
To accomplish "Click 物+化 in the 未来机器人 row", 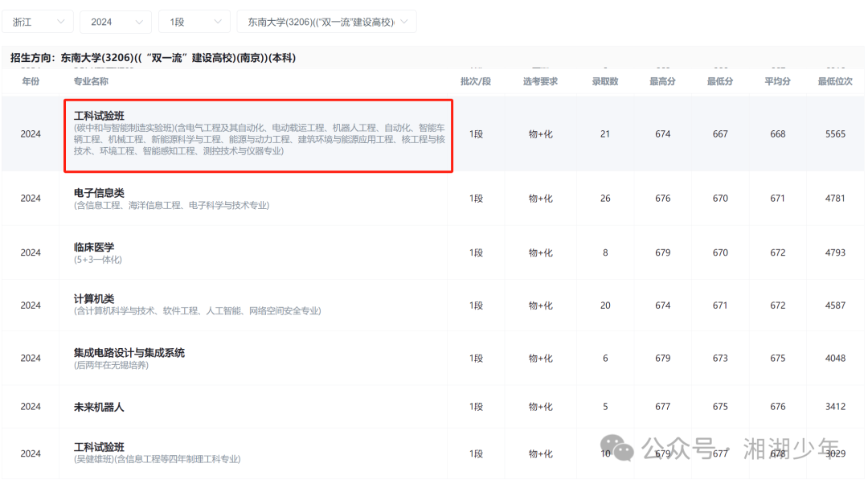I will (x=540, y=407).
